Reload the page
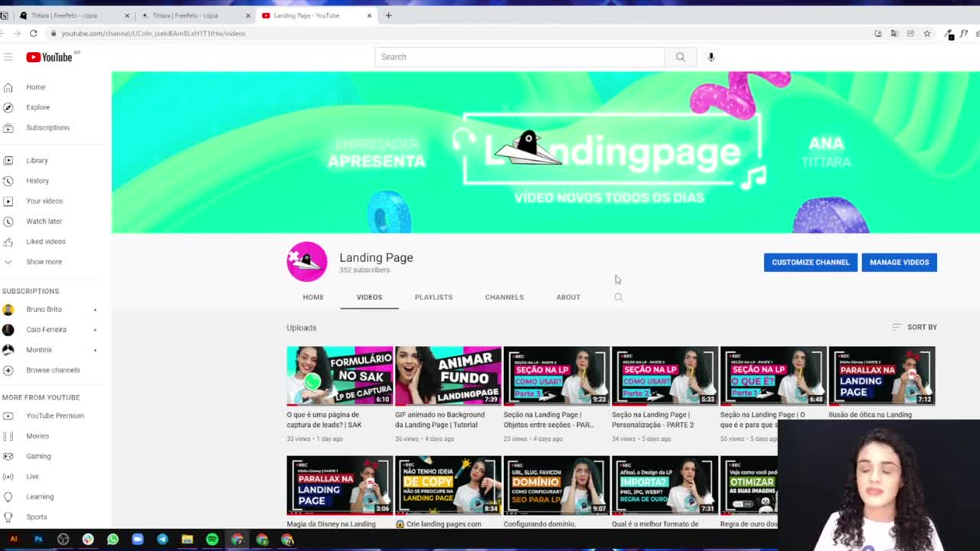Viewport: 980px width, 551px height. click(34, 34)
